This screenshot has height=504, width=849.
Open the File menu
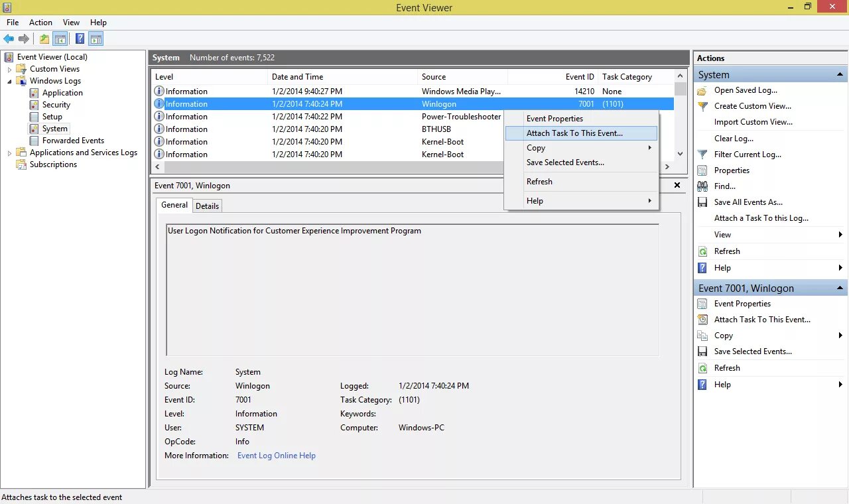(13, 23)
